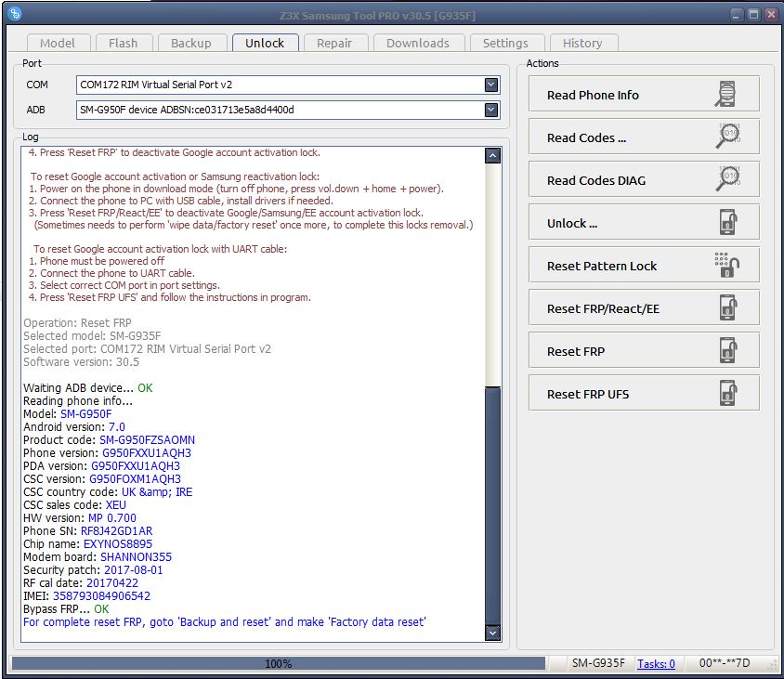Click the Unlock ... action button
This screenshot has height=679, width=784.
click(644, 222)
